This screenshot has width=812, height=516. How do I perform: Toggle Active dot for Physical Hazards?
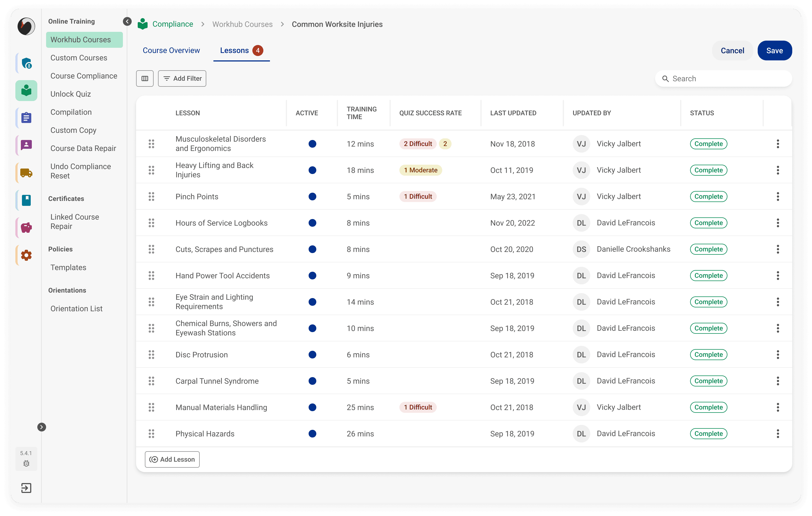(x=312, y=433)
